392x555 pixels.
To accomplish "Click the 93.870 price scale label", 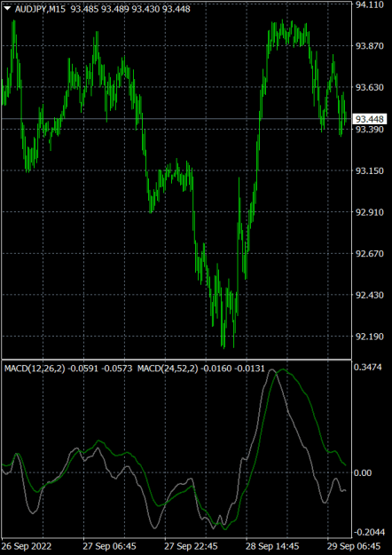I will pos(370,46).
